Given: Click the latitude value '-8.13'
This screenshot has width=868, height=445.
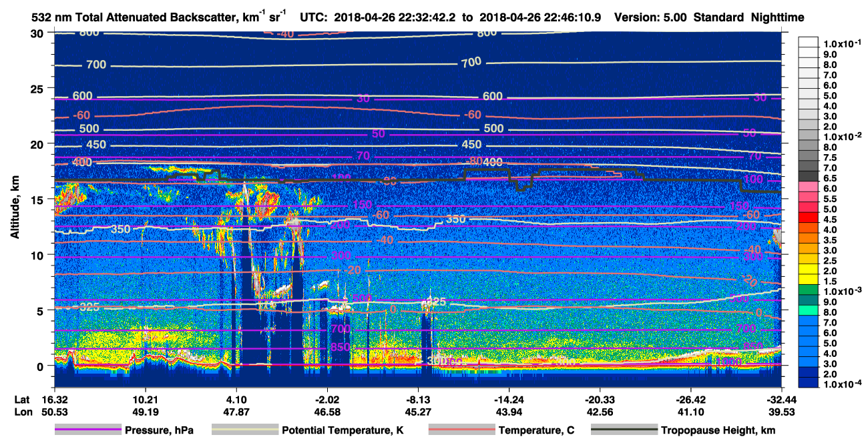Looking at the screenshot, I should coord(418,400).
